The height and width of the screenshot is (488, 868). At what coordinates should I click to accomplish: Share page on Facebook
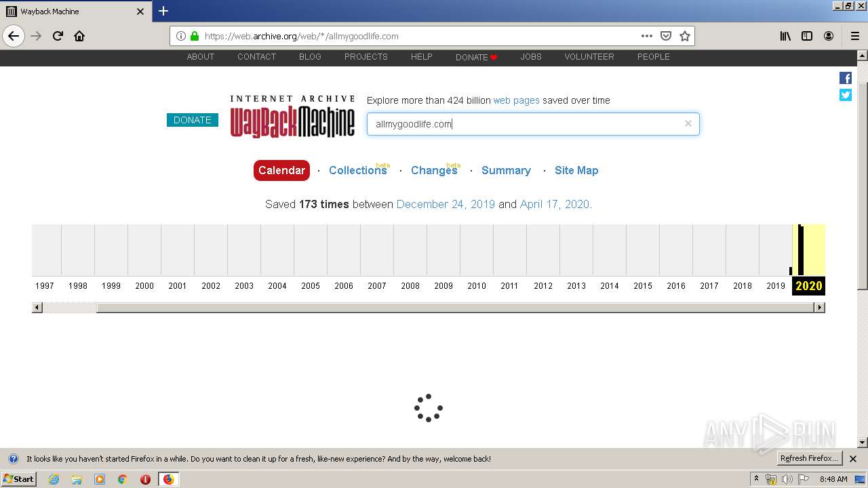pyautogui.click(x=846, y=78)
